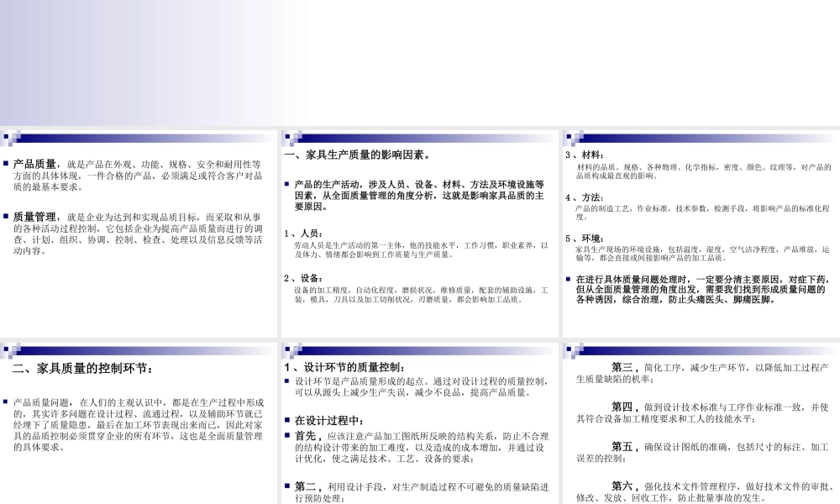
Task: Open the slide containing 第三 through 第六 points
Action: 701,423
